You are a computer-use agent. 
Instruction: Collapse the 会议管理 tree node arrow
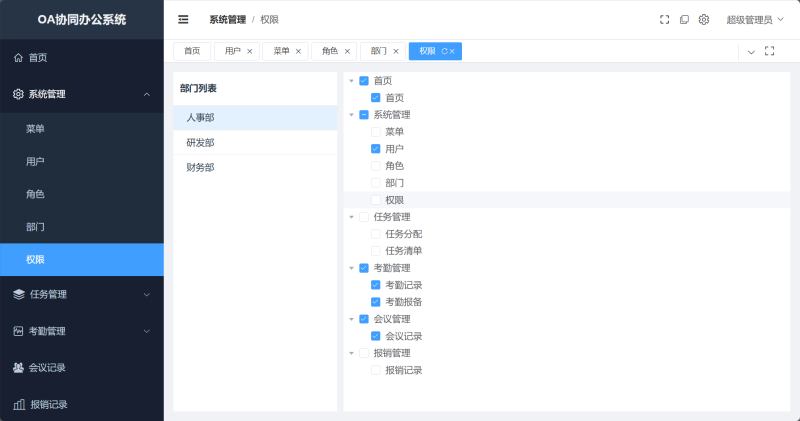pos(352,319)
